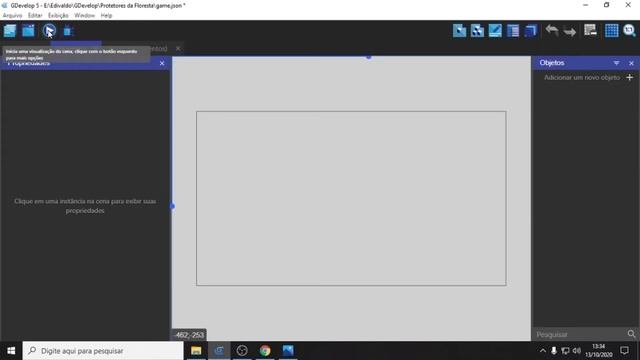Click the Windows taskbar search box
640x360 pixels.
tap(103, 351)
